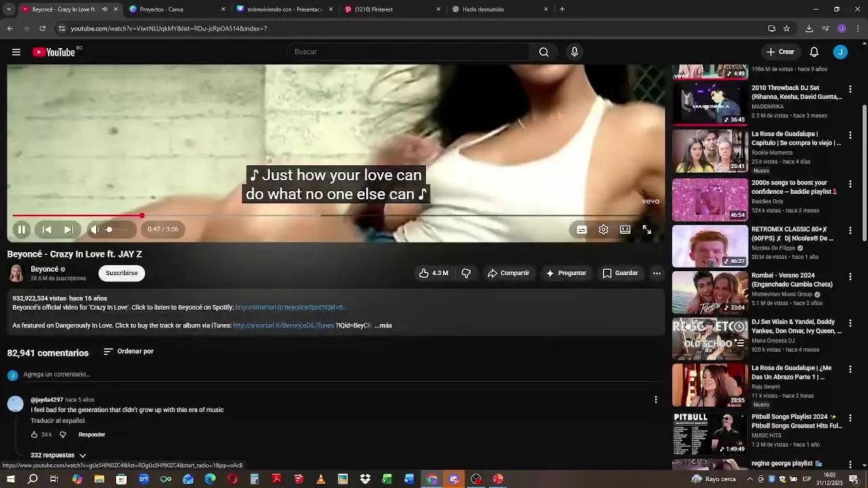
Task: Open the account avatar menu
Action: point(840,52)
